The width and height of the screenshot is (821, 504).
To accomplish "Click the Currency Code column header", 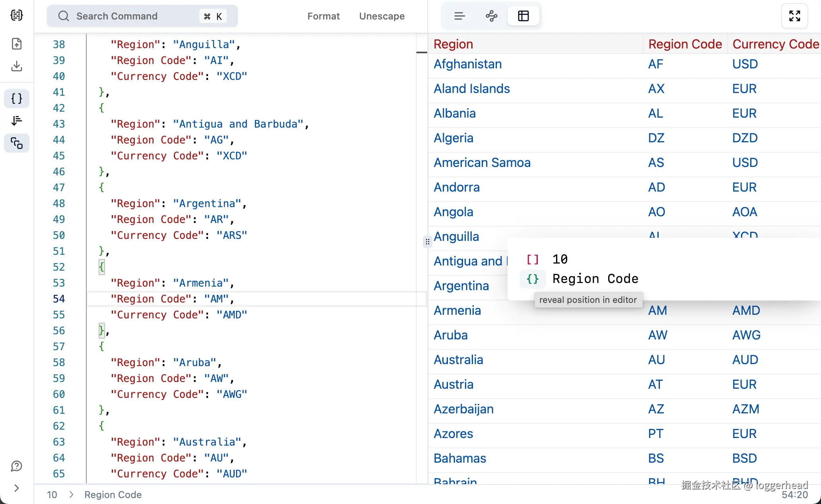I will click(x=775, y=44).
